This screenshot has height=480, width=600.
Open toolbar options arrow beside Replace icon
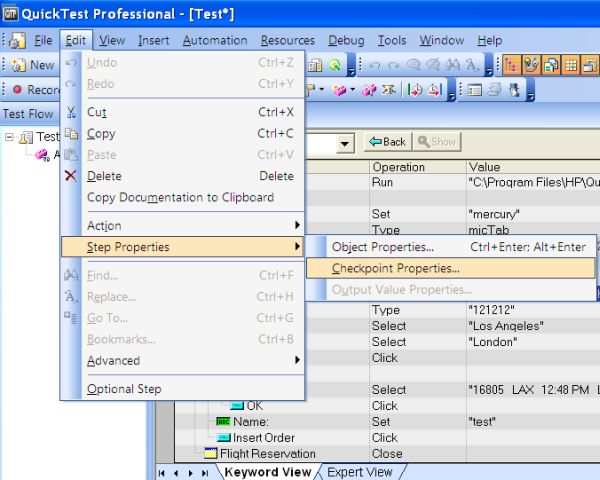coord(489,66)
